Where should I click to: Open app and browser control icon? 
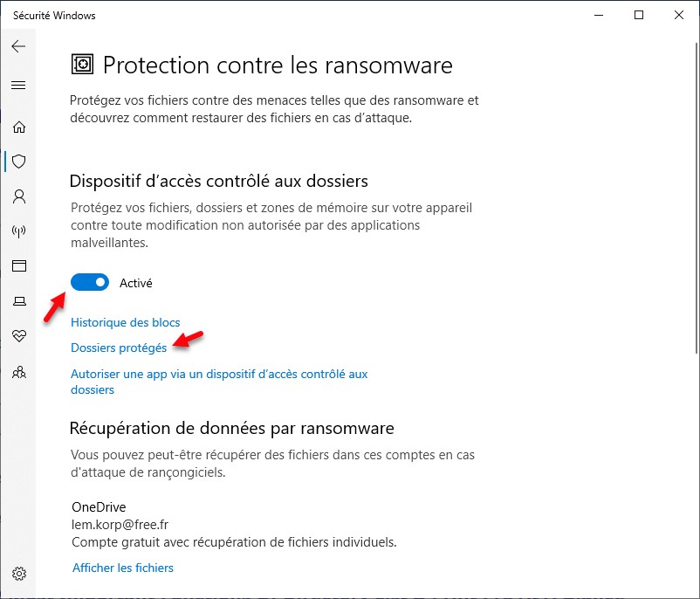coord(18,266)
